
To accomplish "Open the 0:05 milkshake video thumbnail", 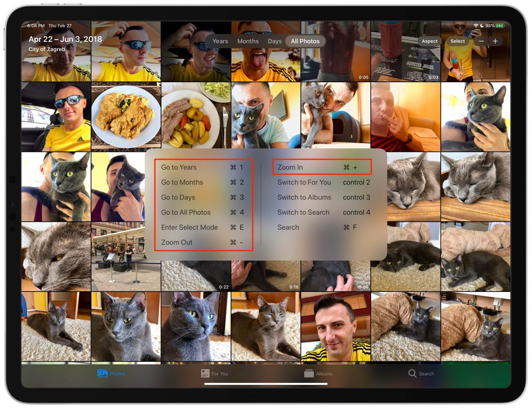I will 335,51.
